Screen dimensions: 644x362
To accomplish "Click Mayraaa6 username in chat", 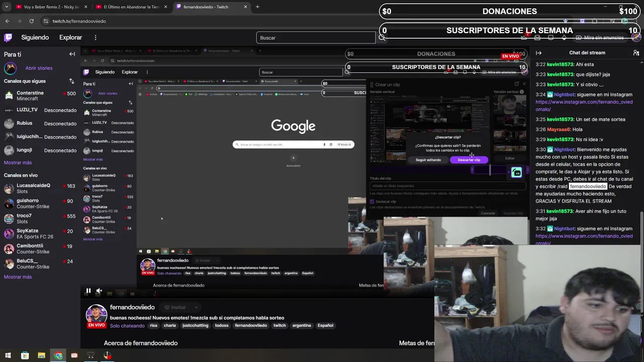I will coord(558,129).
